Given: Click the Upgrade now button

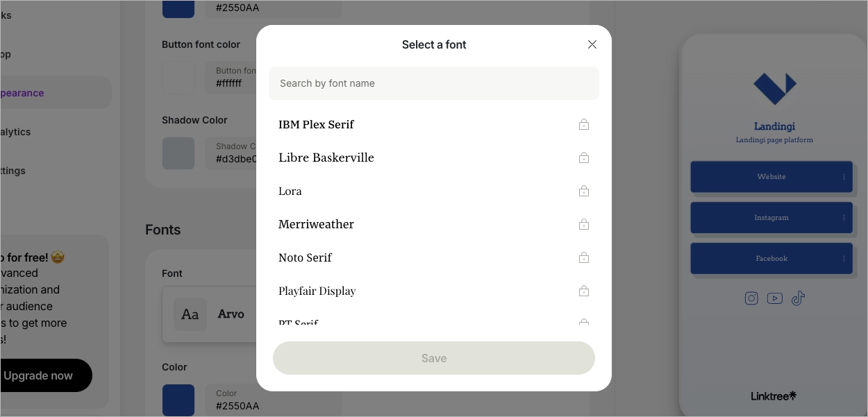Looking at the screenshot, I should click(x=37, y=375).
